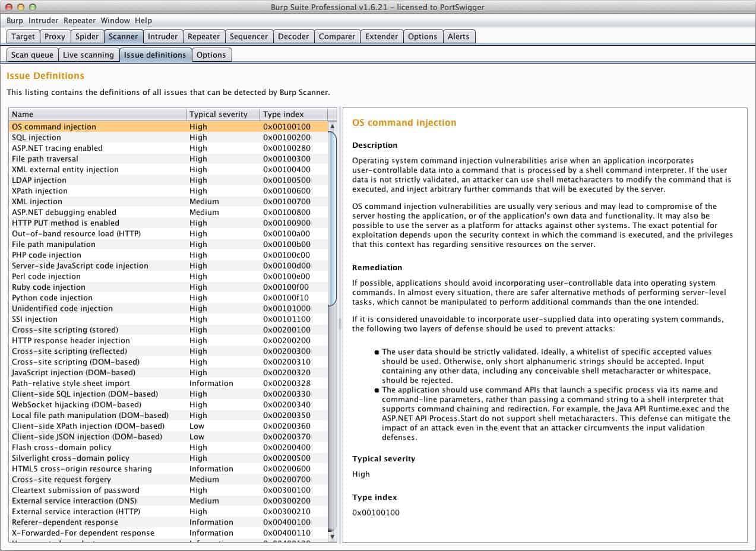Click the split pane divider handle
The height and width of the screenshot is (551, 756).
tap(340, 324)
